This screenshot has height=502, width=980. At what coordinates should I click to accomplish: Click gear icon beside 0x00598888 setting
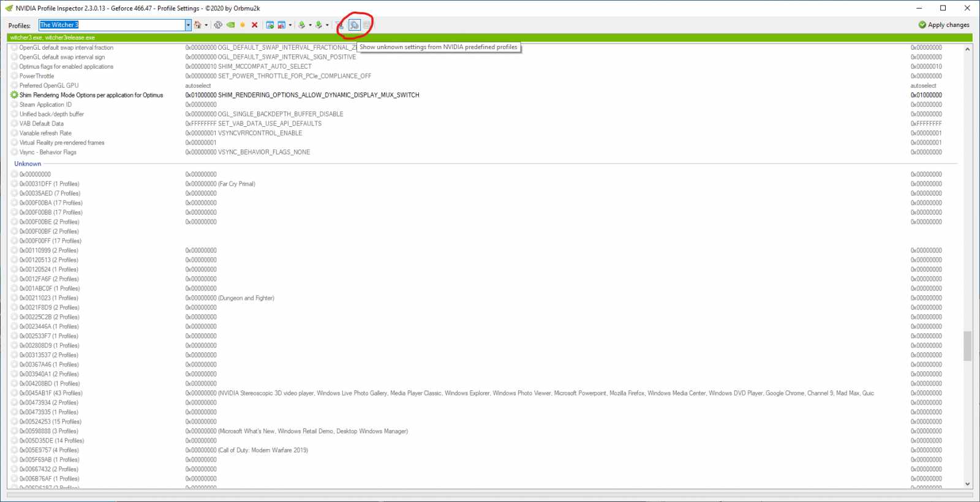[x=14, y=431]
